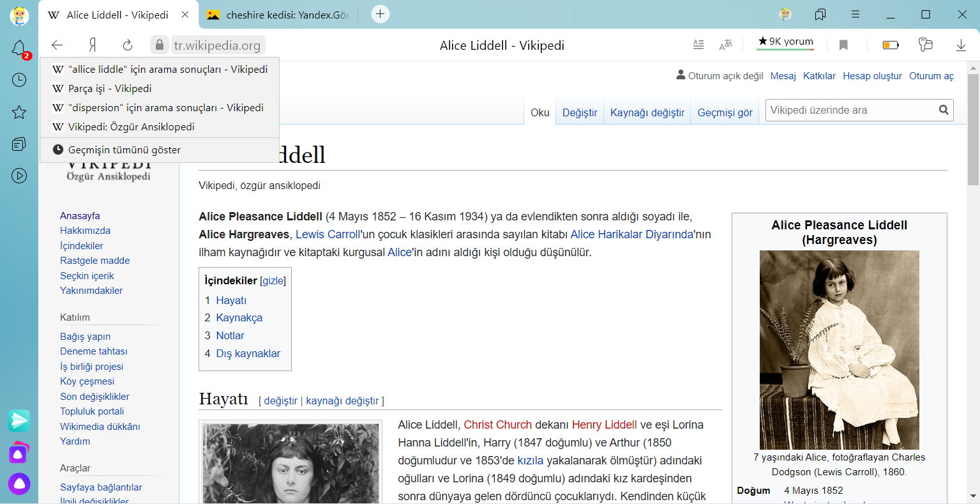The height and width of the screenshot is (504, 980).
Task: Open the Alice Harikalar Diyarında link
Action: pos(632,234)
